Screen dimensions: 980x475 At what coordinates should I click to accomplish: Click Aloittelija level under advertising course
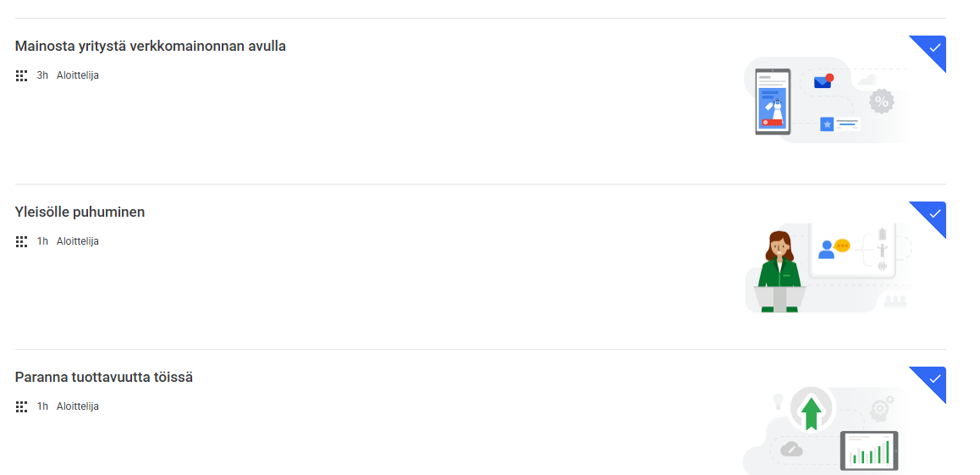click(78, 75)
